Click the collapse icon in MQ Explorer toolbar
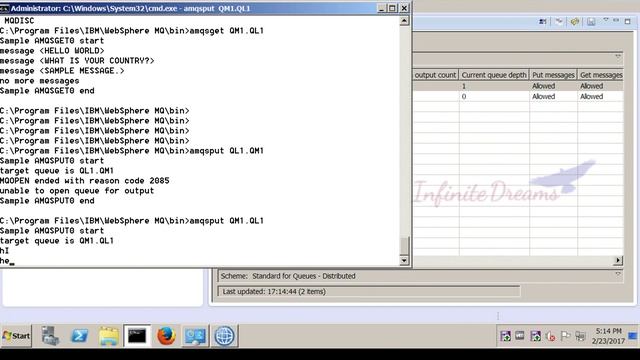The image size is (640, 360). tap(559, 21)
